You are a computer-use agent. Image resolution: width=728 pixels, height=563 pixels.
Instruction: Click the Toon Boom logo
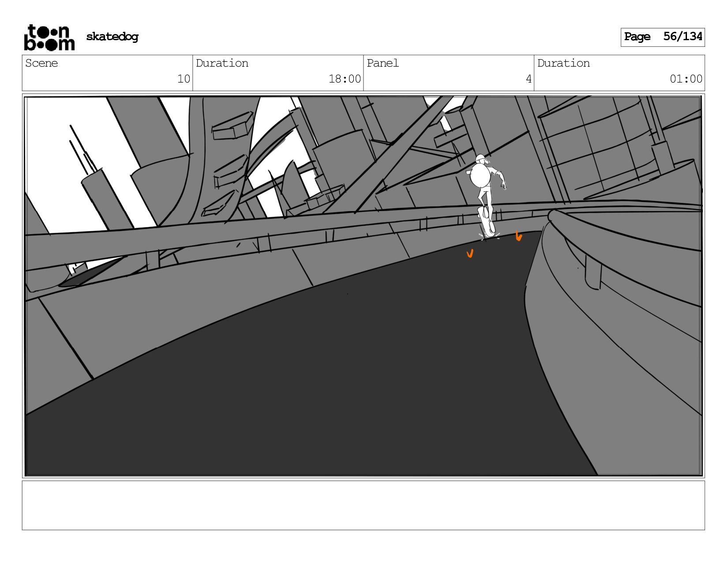[49, 38]
